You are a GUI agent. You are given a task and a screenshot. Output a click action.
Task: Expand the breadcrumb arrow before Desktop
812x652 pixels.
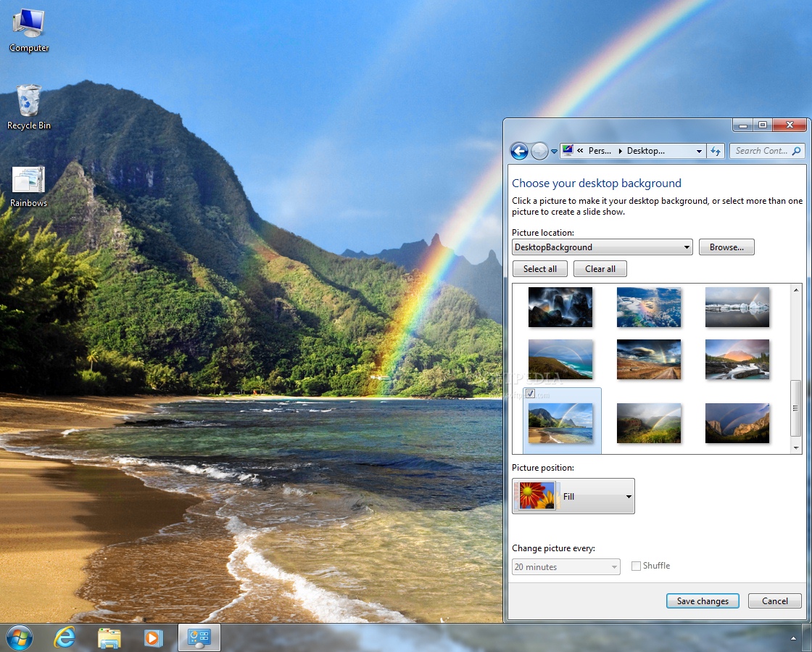(x=620, y=151)
